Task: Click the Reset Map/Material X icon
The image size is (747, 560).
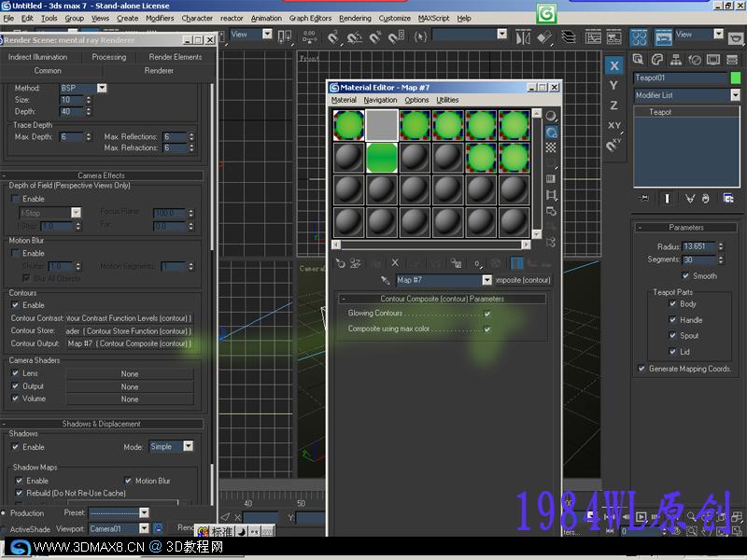Action: (x=395, y=263)
